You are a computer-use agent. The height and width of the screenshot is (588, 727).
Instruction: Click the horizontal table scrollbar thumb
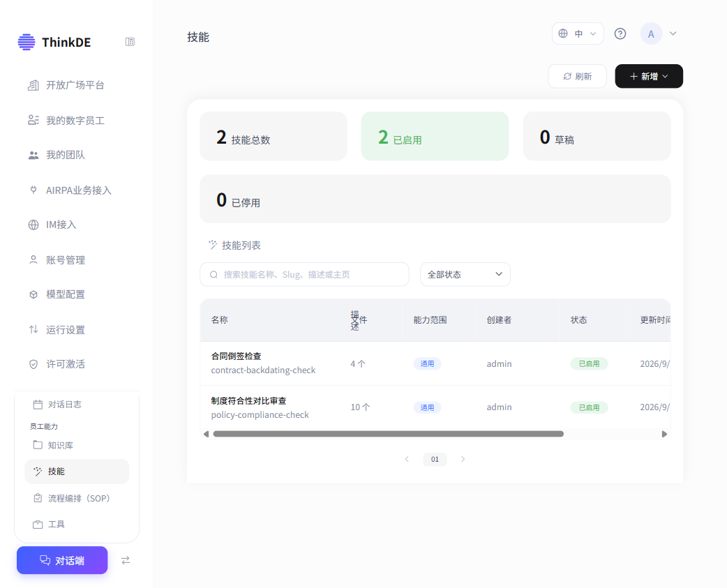point(389,434)
